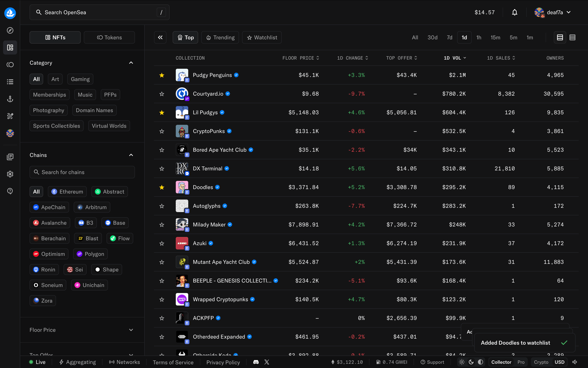Add Courtyard.io to watchlist star
588x368 pixels.
click(162, 94)
